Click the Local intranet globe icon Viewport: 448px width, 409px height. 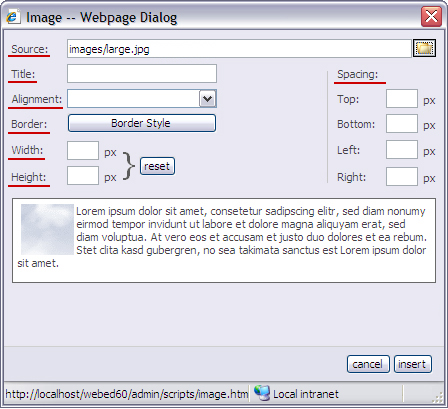pos(262,393)
